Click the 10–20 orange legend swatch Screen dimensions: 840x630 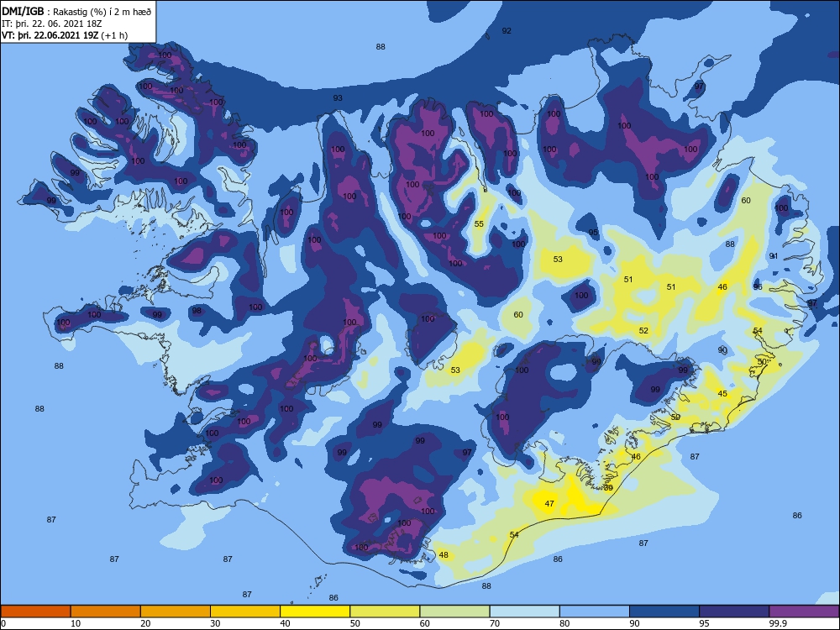pos(106,612)
